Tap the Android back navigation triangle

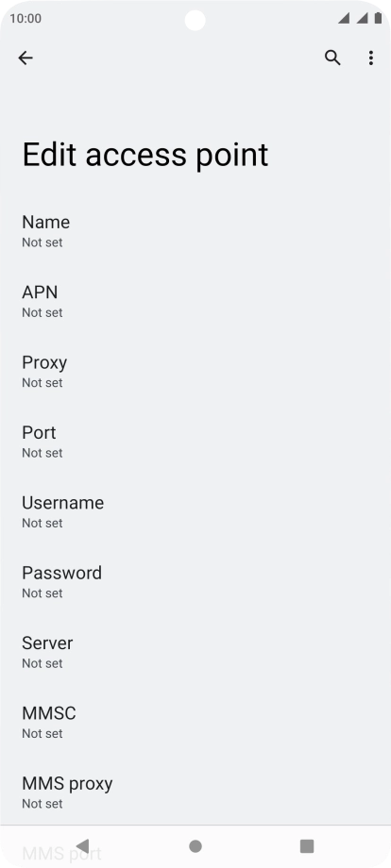click(x=82, y=846)
